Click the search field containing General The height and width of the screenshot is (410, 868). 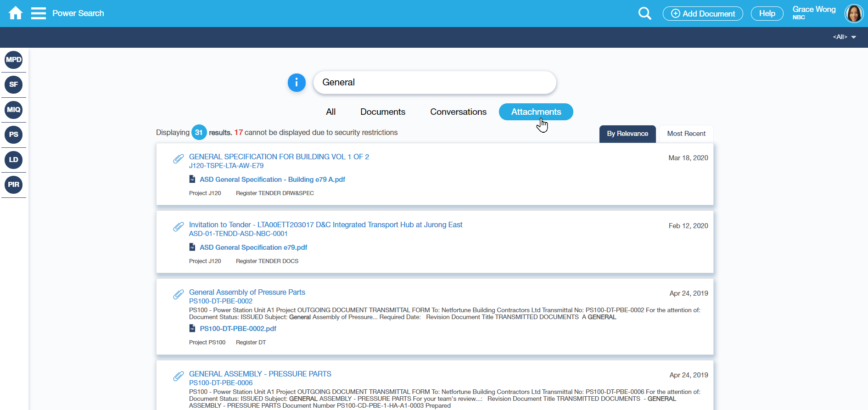pyautogui.click(x=434, y=83)
